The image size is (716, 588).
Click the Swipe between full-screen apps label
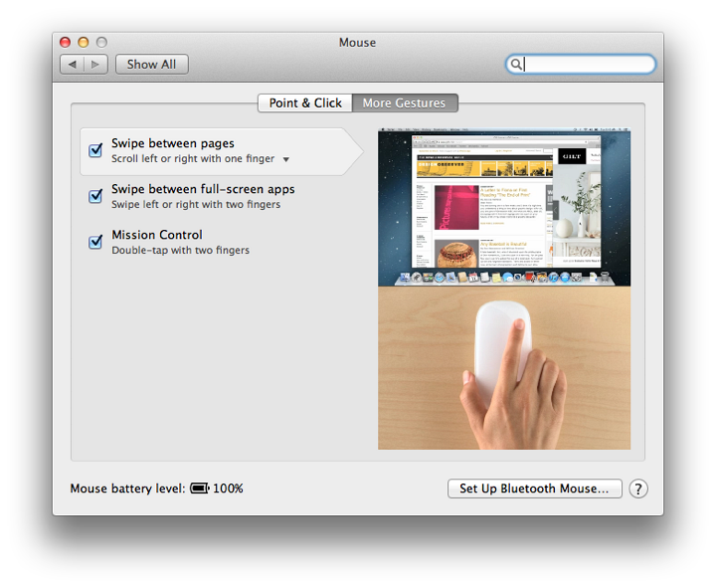point(203,189)
